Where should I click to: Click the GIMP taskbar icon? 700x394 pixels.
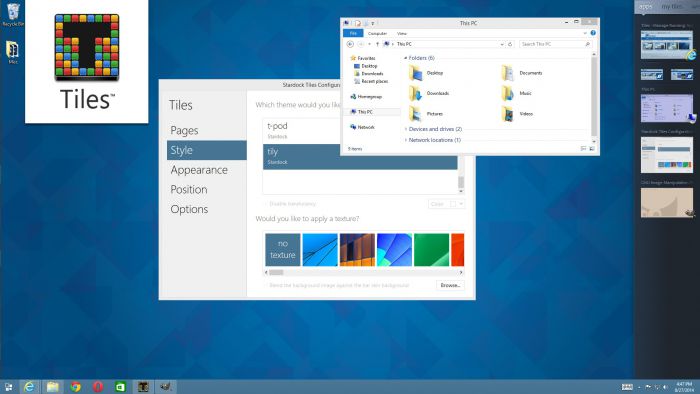pyautogui.click(x=166, y=386)
